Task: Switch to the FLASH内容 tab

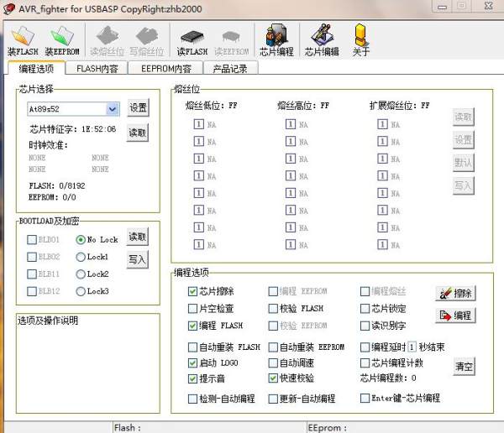Action: (x=97, y=69)
